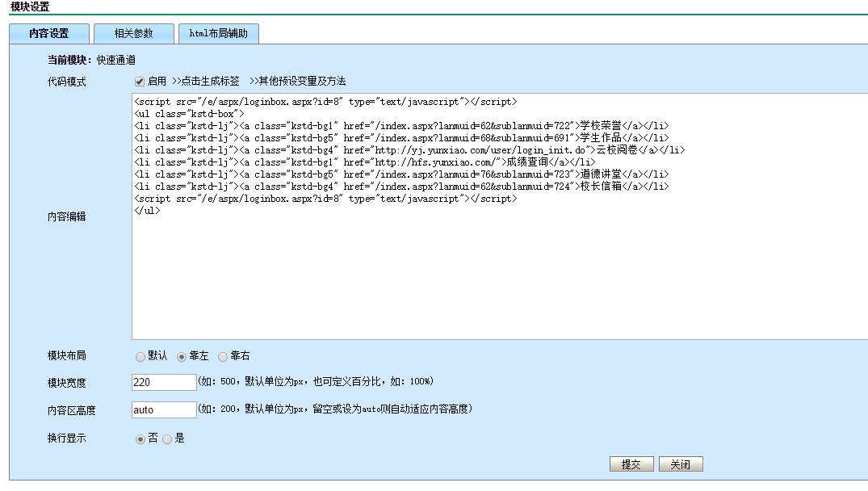
Task: Place cursor on the 学校荣誉 code line
Action: pos(401,126)
